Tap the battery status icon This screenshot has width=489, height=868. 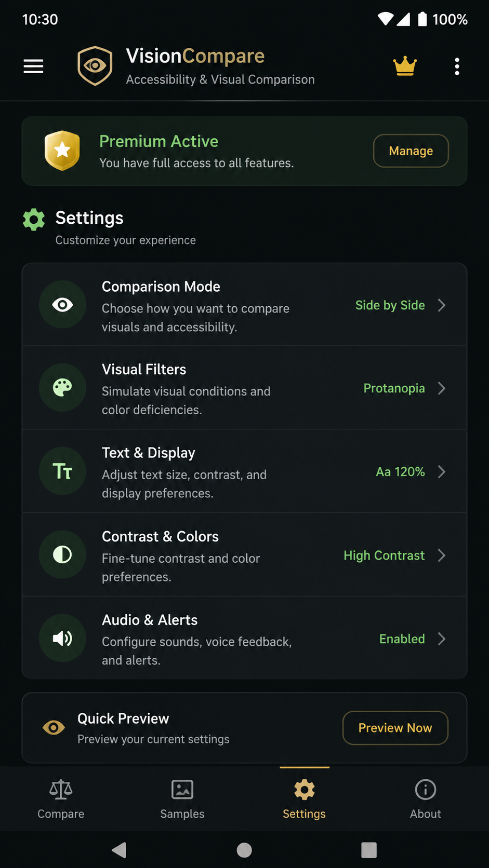(x=422, y=19)
